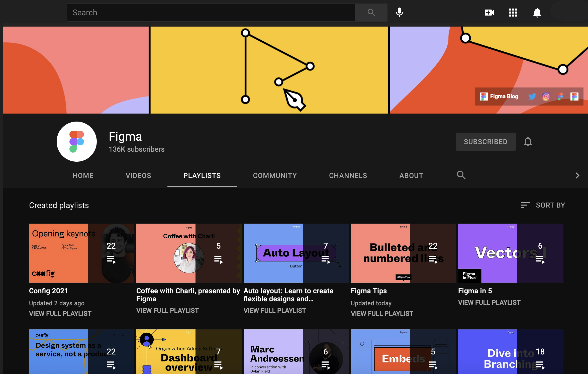
Task: Play all icon on Design system thumbnail
Action: pyautogui.click(x=111, y=365)
